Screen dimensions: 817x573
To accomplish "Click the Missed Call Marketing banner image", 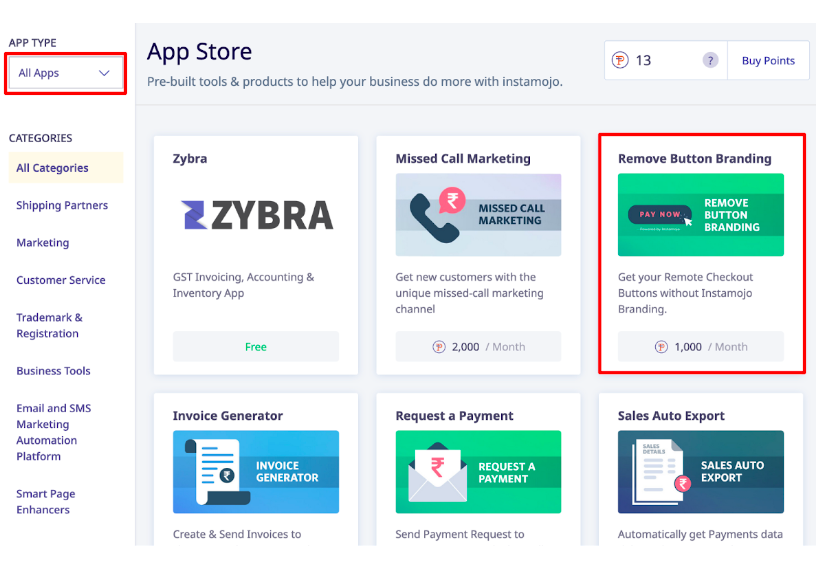I will [478, 215].
